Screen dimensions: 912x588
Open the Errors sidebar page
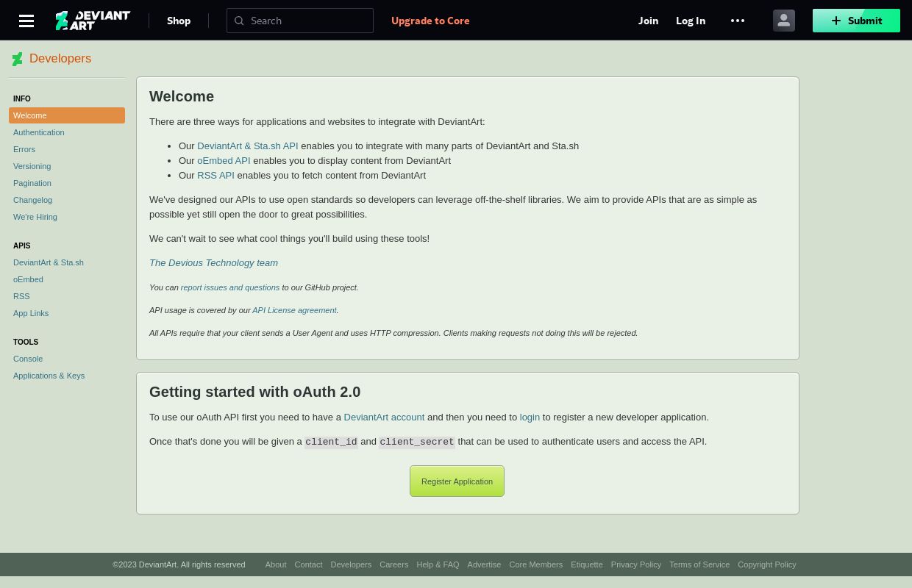click(24, 149)
